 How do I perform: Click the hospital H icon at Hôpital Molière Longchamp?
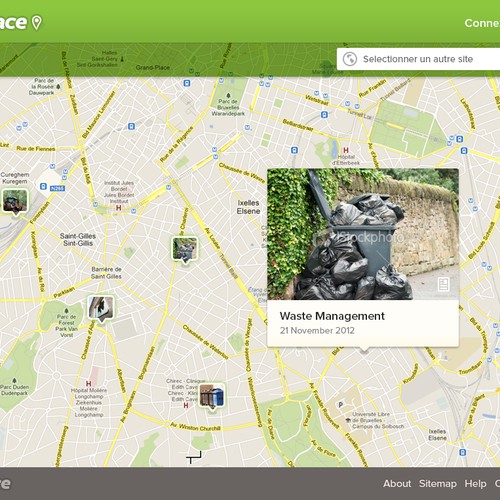(88, 384)
